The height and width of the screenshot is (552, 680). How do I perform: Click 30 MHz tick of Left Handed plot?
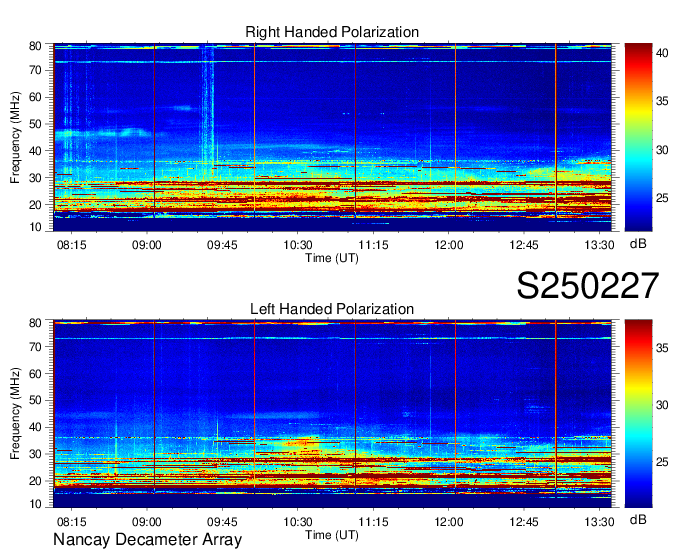click(35, 454)
